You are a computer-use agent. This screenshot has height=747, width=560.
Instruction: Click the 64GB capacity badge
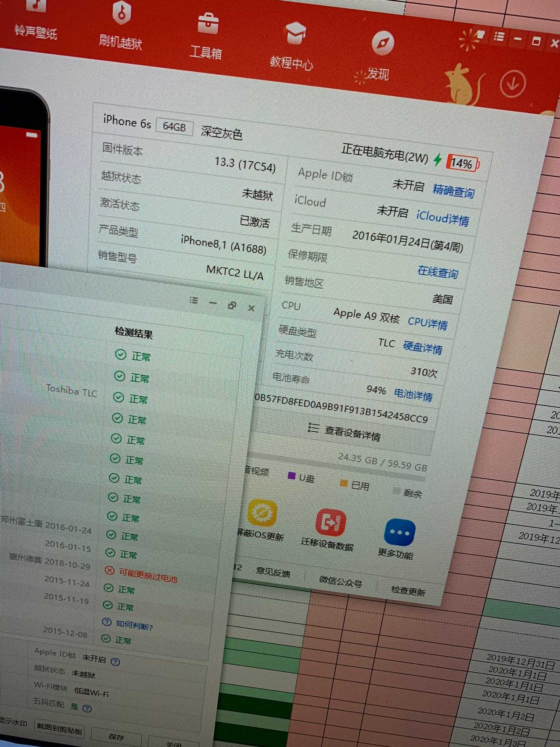(x=174, y=126)
